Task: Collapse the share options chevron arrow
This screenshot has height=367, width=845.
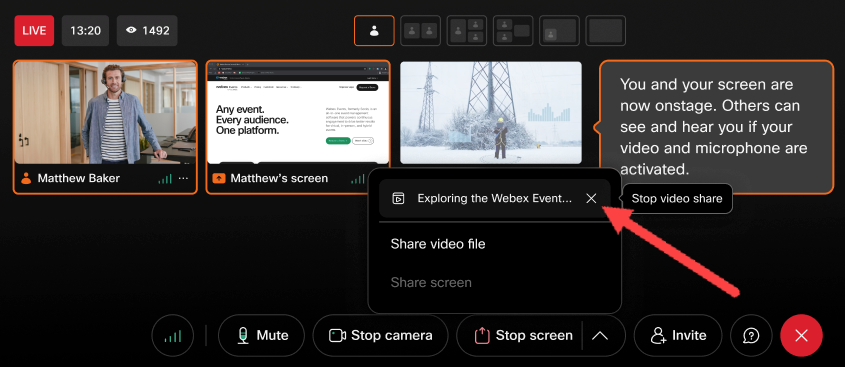Action: coord(600,336)
